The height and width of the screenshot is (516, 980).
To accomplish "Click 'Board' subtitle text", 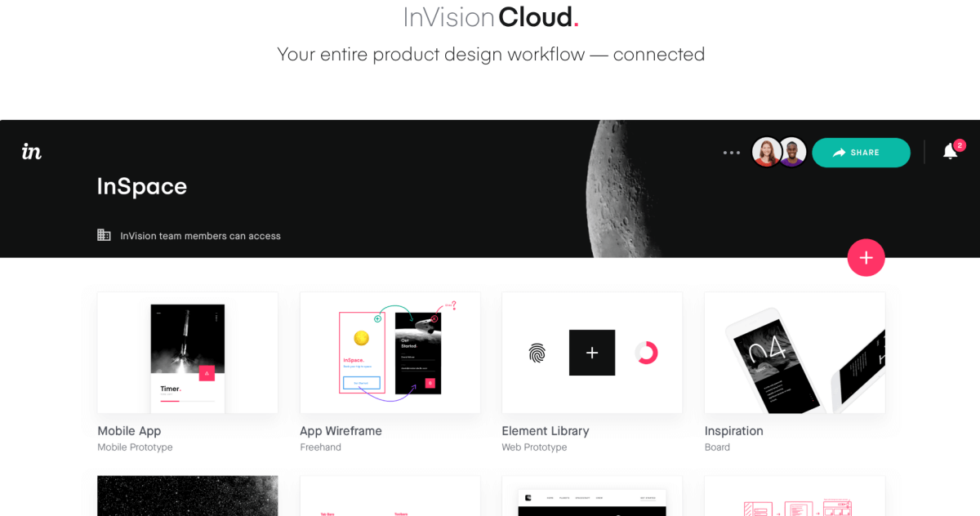I will coord(717,447).
